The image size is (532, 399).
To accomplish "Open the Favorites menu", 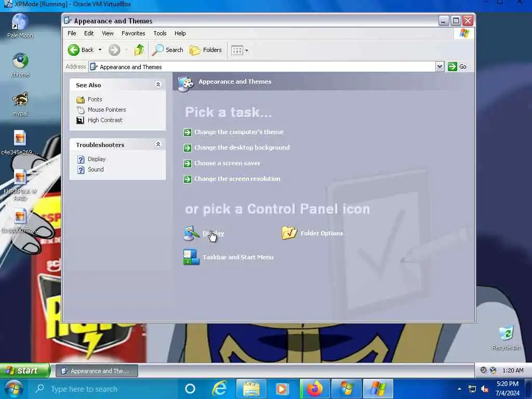I will [x=134, y=33].
